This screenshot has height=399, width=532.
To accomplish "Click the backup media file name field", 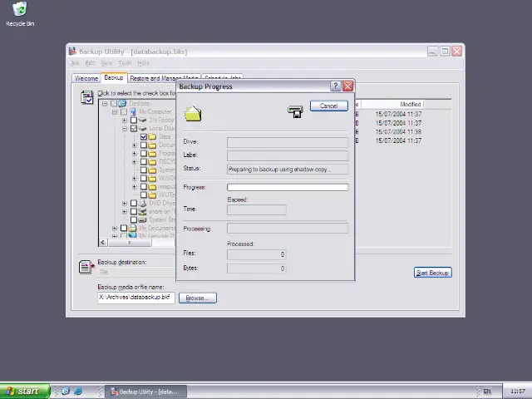I will (135, 298).
